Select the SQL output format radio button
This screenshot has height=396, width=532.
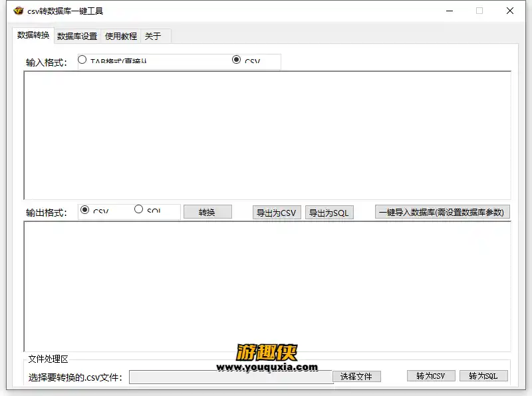[x=138, y=209]
